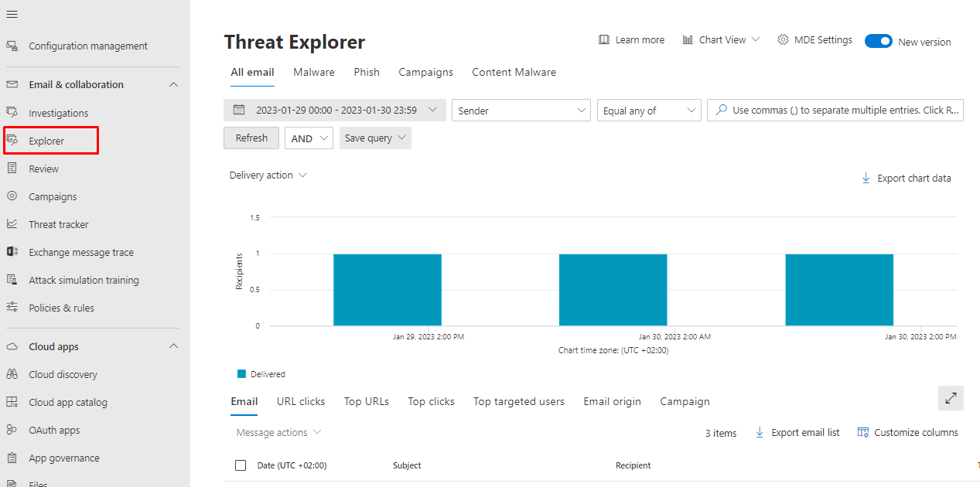The width and height of the screenshot is (980, 487).
Task: Open the Threat tracker chart icon
Action: point(12,224)
